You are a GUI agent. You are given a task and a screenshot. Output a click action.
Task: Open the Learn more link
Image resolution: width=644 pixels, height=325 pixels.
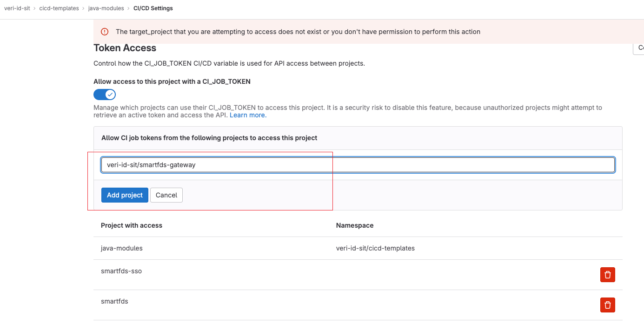[x=248, y=115]
